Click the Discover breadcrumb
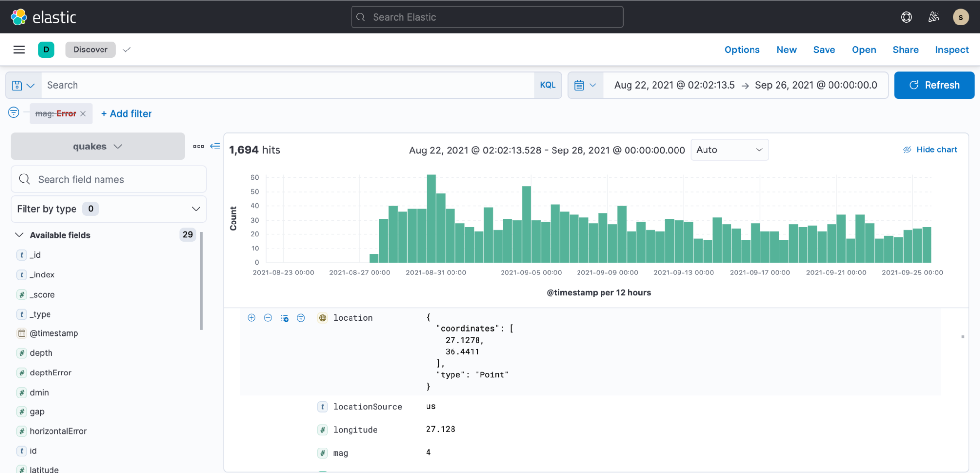This screenshot has width=980, height=473. 90,50
